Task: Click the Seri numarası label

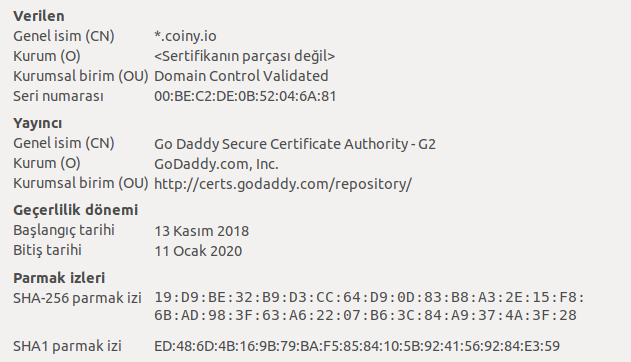Action: 58,96
